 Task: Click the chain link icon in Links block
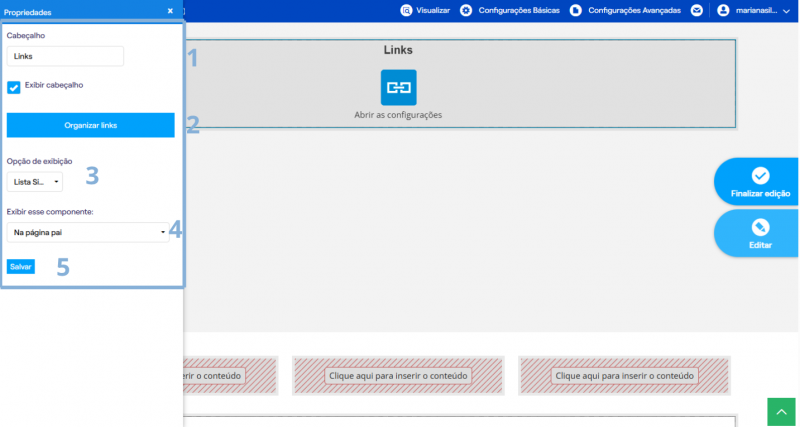pyautogui.click(x=398, y=88)
